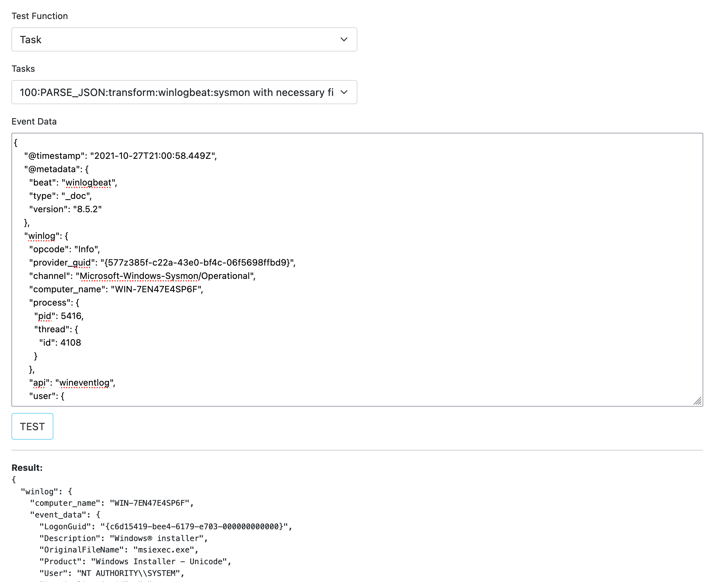
Task: Place cursor on the @timestamp line
Action: click(120, 156)
